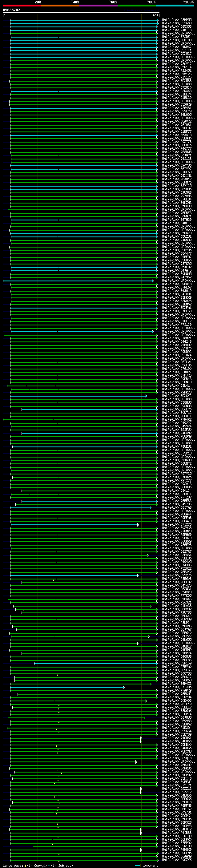This screenshot has height=868, width=197.
Task: Click the UniRef100_B6AAM9 label
Action: [177, 857]
